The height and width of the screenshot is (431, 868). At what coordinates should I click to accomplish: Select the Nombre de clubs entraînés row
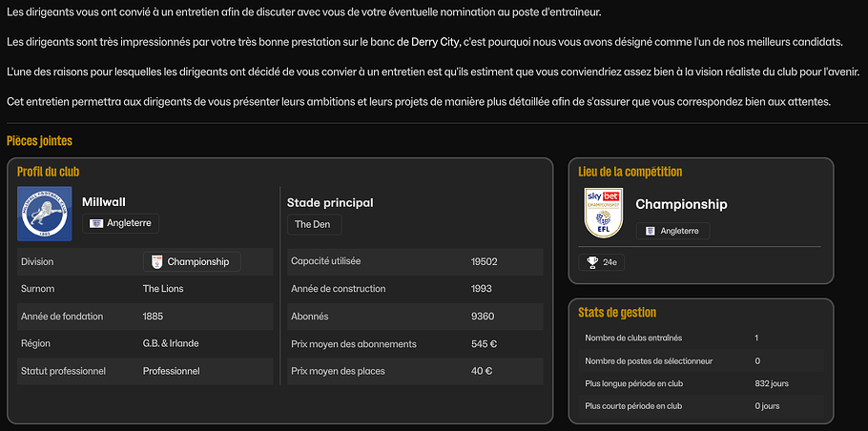click(x=700, y=338)
